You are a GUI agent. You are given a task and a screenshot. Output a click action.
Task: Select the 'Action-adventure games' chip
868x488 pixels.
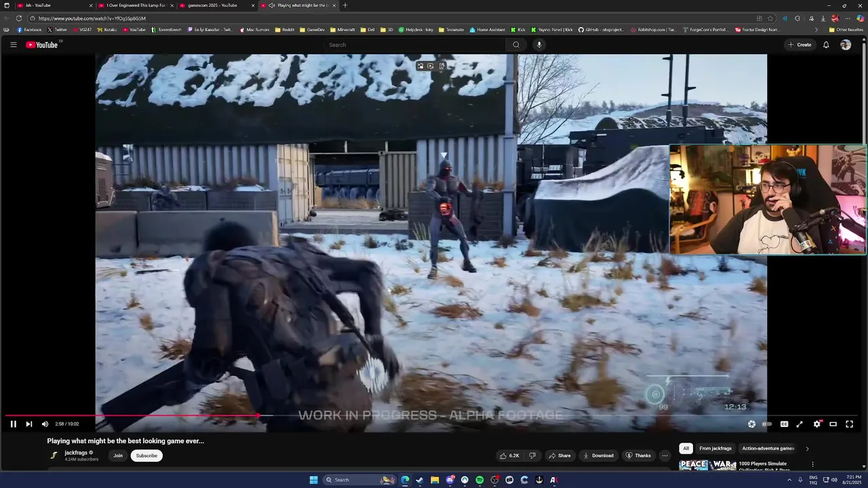click(x=768, y=448)
